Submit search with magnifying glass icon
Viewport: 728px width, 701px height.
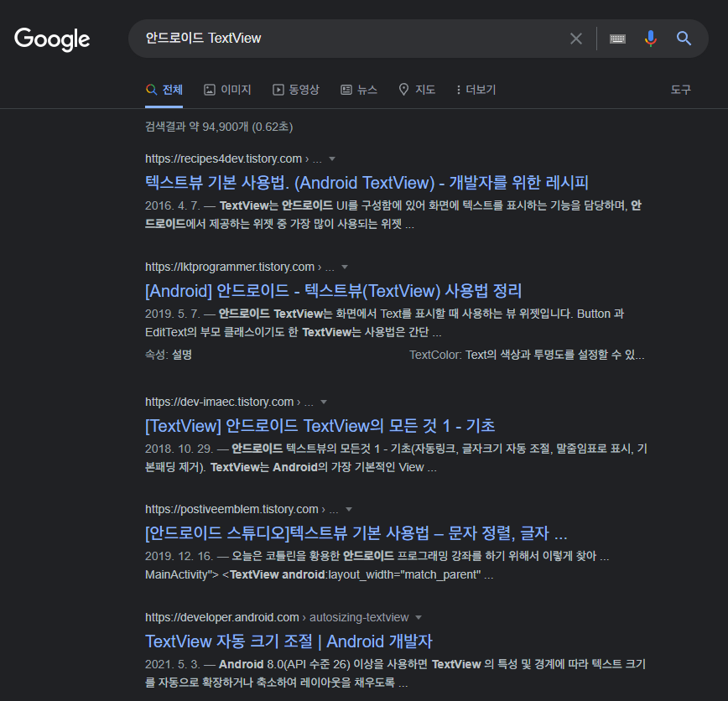(x=684, y=39)
